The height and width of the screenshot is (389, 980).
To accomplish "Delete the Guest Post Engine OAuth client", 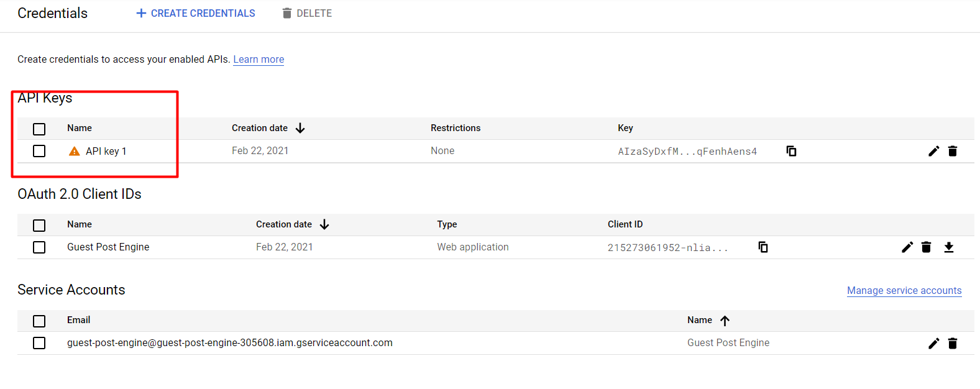I will pyautogui.click(x=927, y=247).
